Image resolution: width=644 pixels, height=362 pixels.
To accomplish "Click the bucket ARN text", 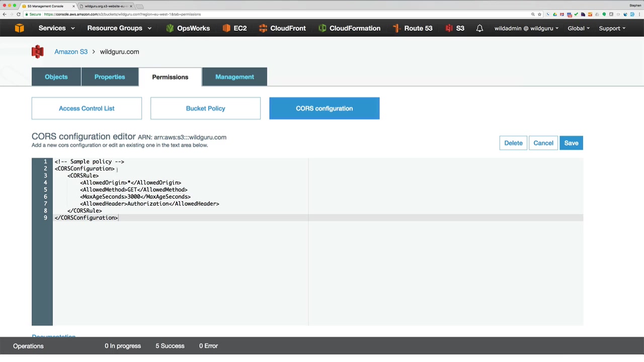I will click(x=182, y=137).
